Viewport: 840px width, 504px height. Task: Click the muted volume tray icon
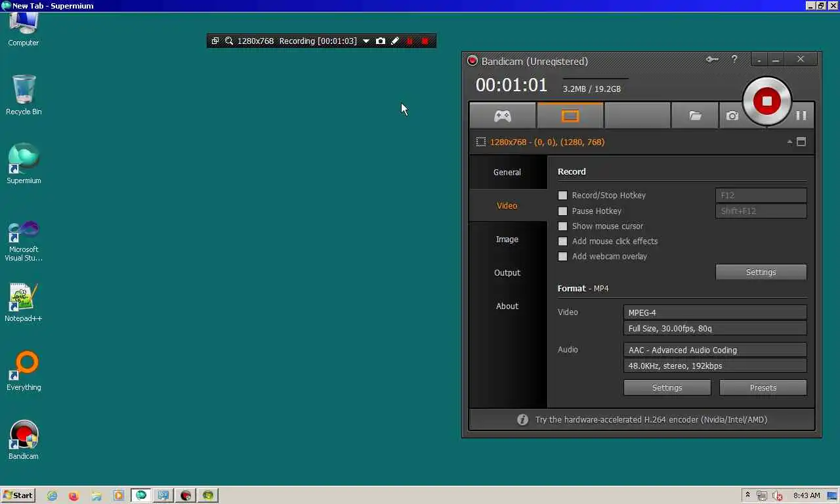click(778, 496)
